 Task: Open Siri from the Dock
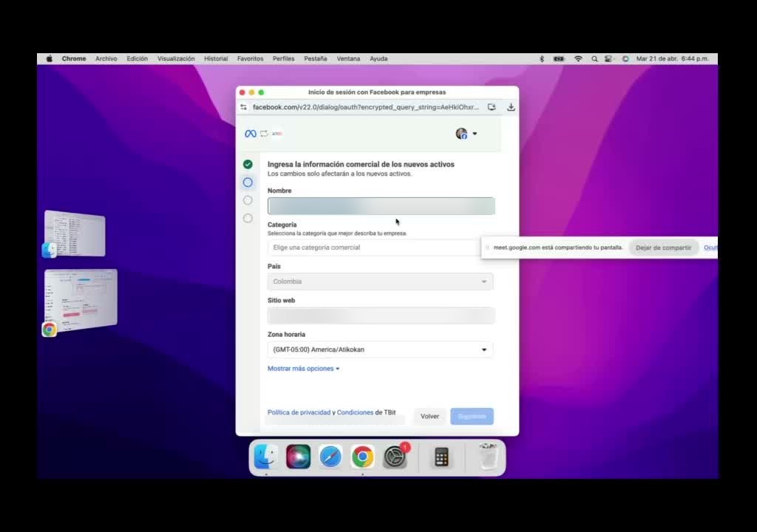299,457
